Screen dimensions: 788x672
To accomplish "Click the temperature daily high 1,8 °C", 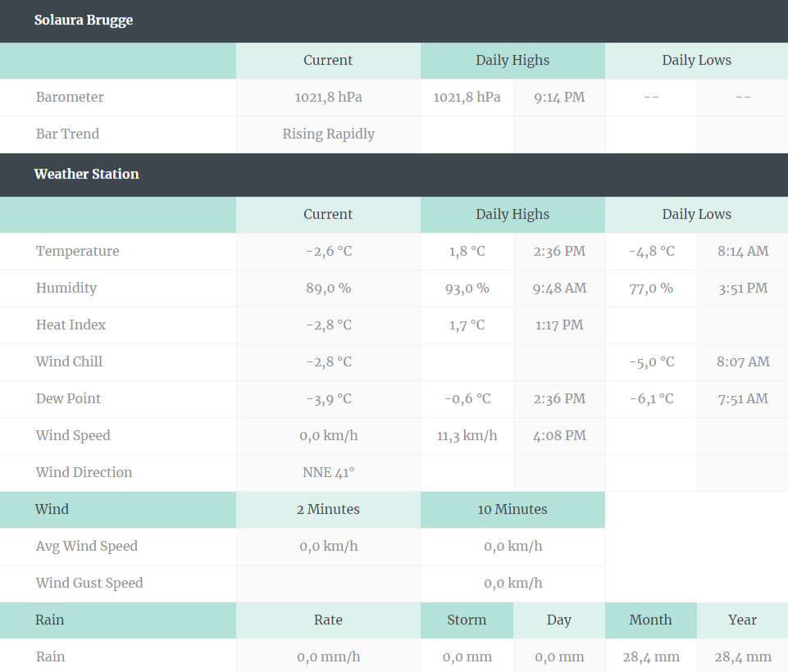I will pyautogui.click(x=467, y=251).
